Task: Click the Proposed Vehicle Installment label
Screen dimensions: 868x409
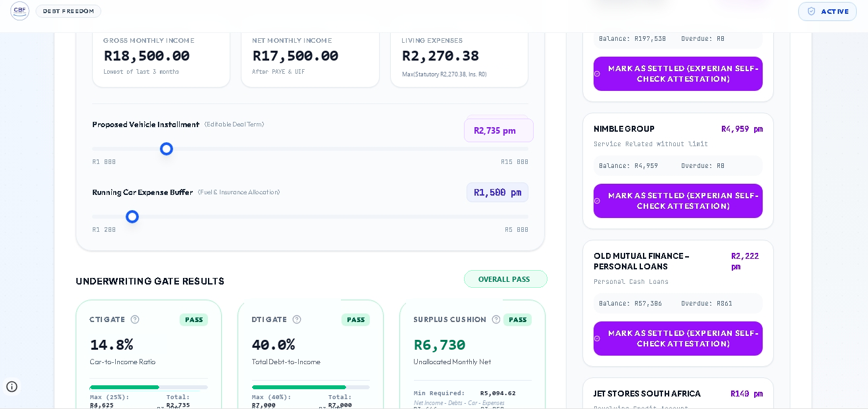Action: (145, 124)
